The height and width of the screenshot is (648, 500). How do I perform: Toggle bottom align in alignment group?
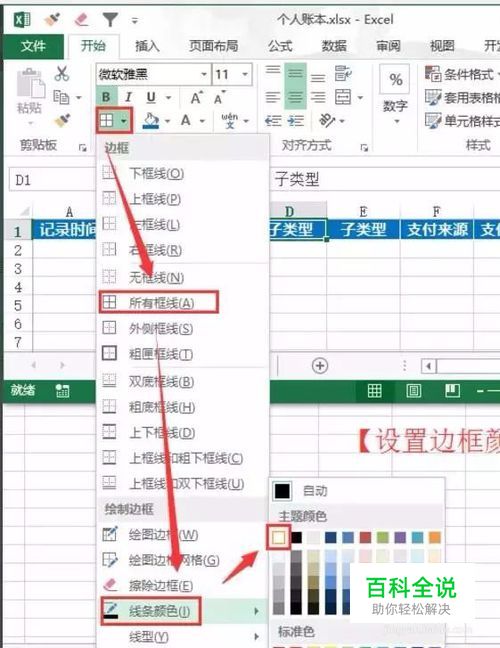[x=318, y=77]
